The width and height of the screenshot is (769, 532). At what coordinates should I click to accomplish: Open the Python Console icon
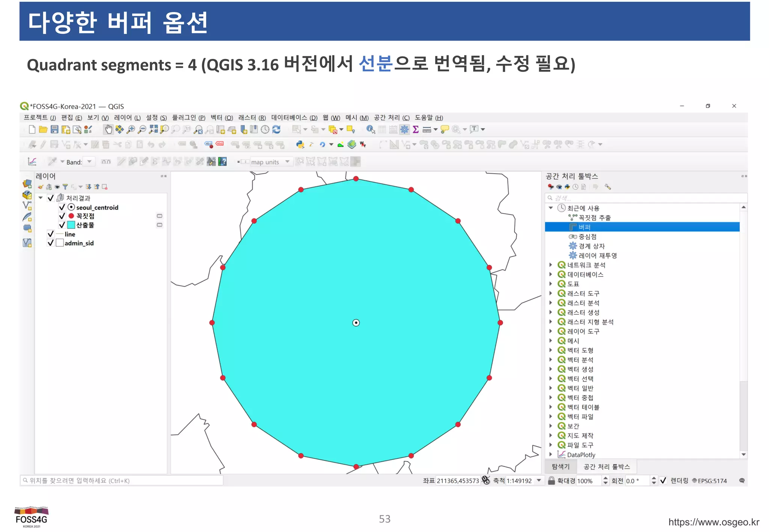pyautogui.click(x=300, y=144)
